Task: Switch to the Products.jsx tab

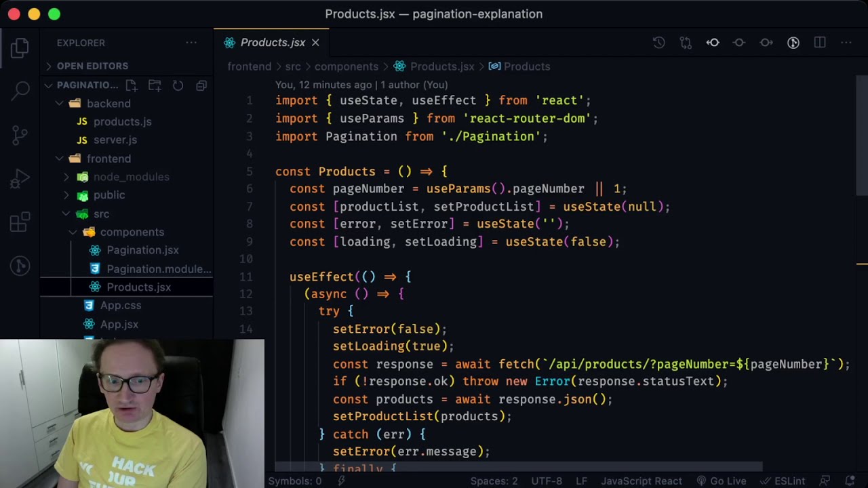Action: pos(273,43)
